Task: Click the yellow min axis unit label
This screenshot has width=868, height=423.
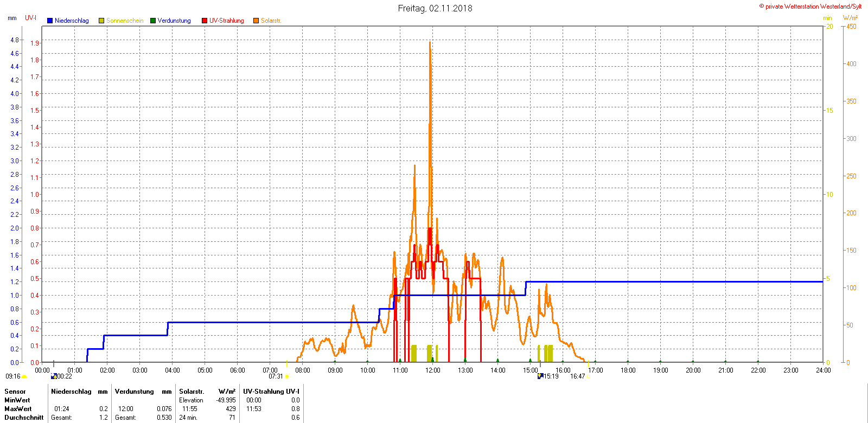Action: tap(827, 18)
